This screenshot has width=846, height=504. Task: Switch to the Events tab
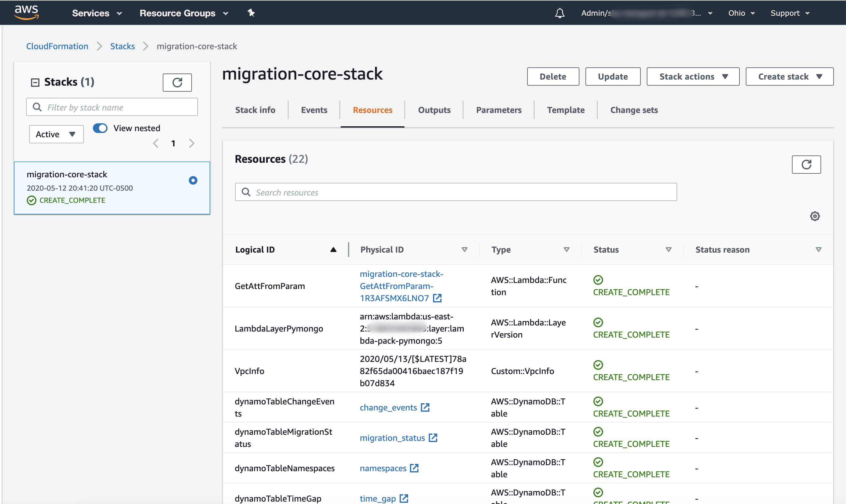(314, 110)
